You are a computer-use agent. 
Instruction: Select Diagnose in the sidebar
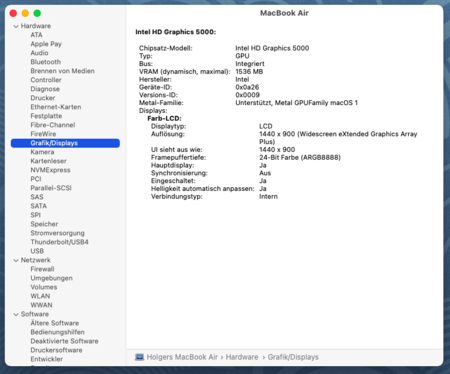(45, 89)
